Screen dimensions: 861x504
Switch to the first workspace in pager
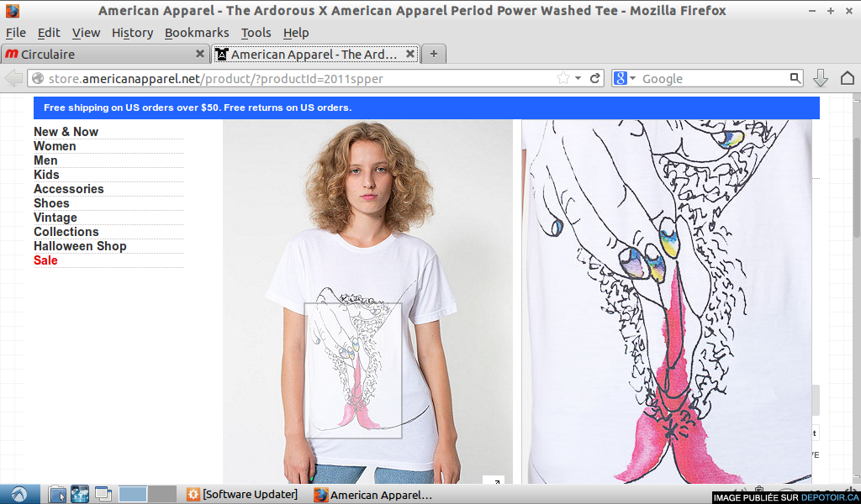coord(133,494)
